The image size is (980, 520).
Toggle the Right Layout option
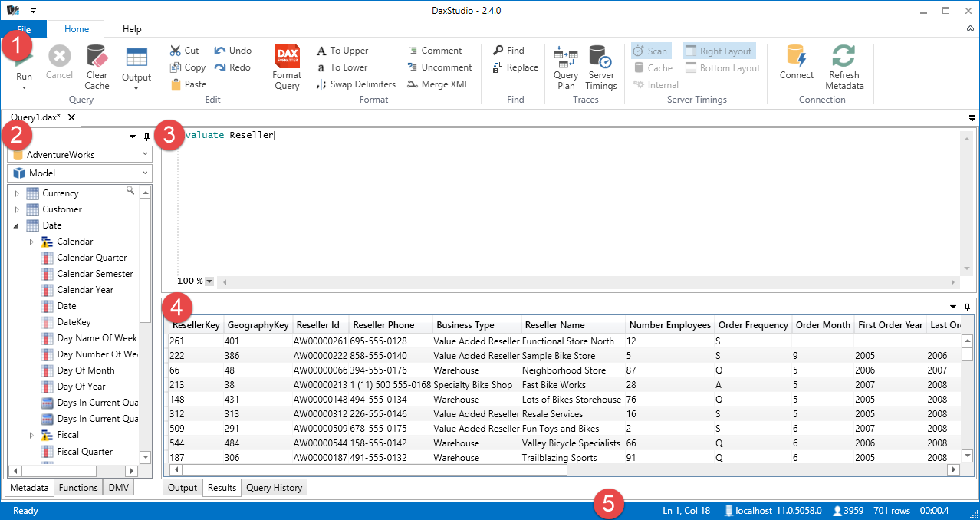click(719, 51)
